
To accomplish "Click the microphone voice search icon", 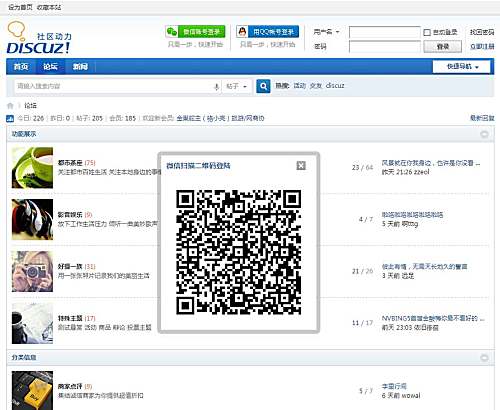I will tap(216, 86).
